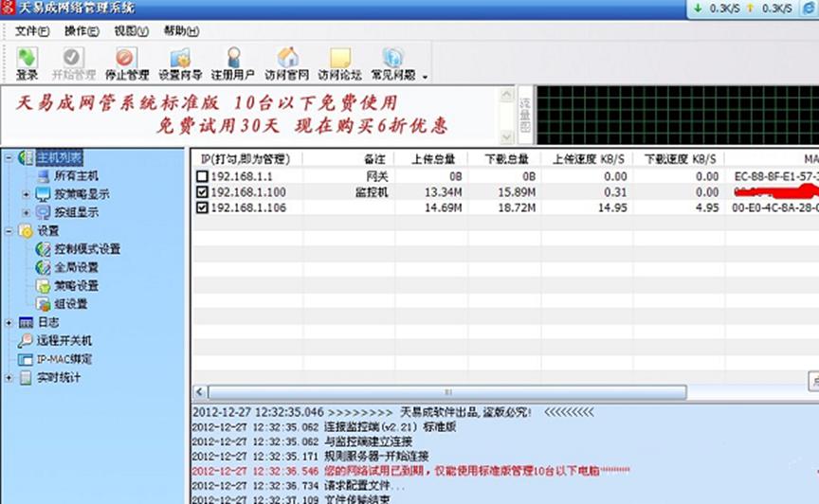Screen dimensions: 819x504
Task: Open the 设置向导 setup wizard icon
Action: (x=180, y=58)
